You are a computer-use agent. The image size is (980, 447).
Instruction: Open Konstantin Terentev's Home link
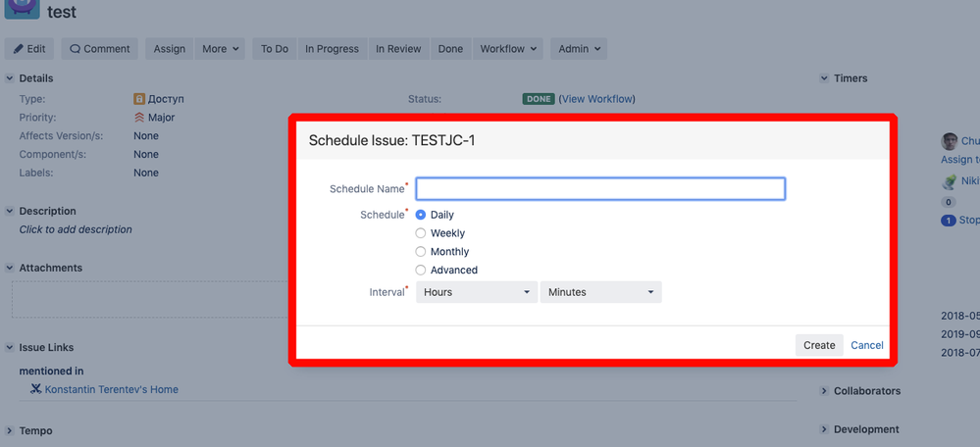(111, 389)
